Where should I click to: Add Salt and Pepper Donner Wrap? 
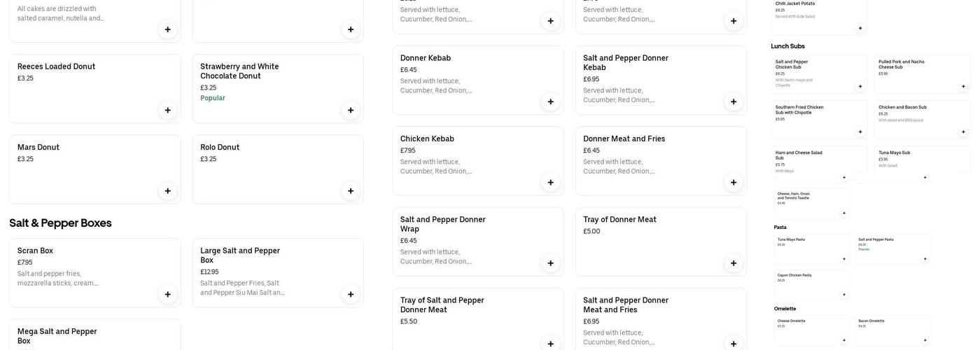[551, 263]
